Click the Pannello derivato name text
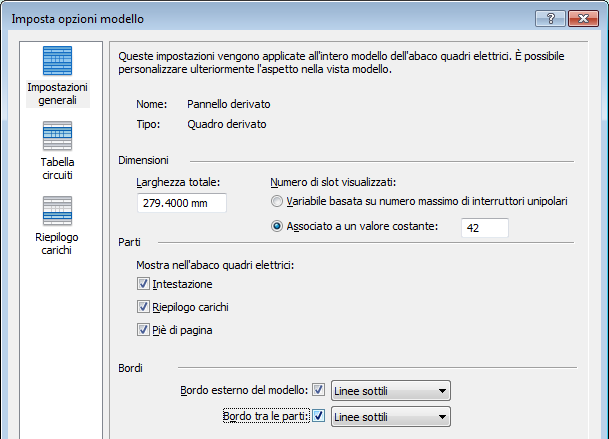Screen dimensions: 609x439 point(229,104)
